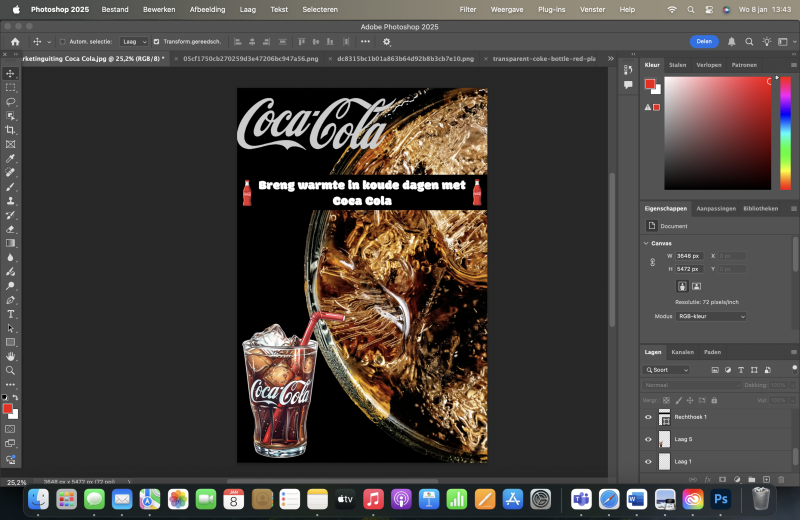Lock all with the padlock icon

coord(714,400)
